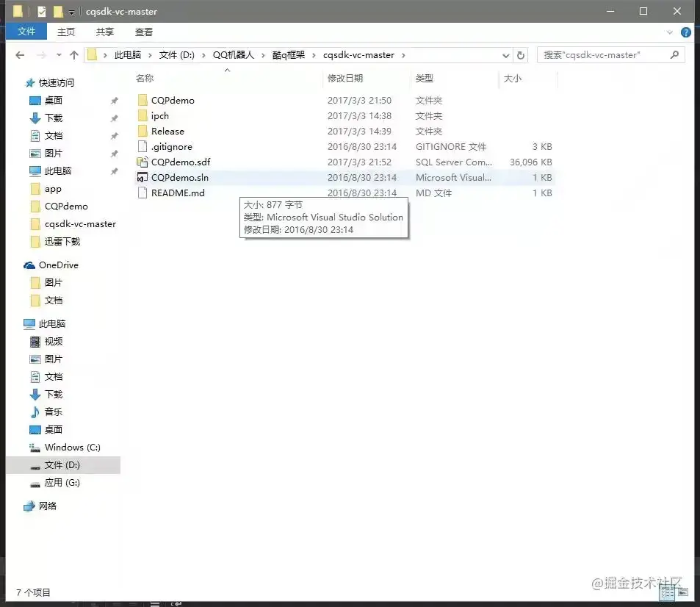Sort by 修改日期 column header
700x607 pixels.
[x=345, y=79]
